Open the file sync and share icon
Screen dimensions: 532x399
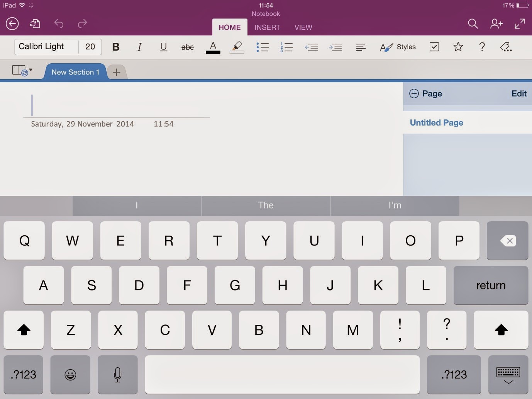click(x=35, y=24)
